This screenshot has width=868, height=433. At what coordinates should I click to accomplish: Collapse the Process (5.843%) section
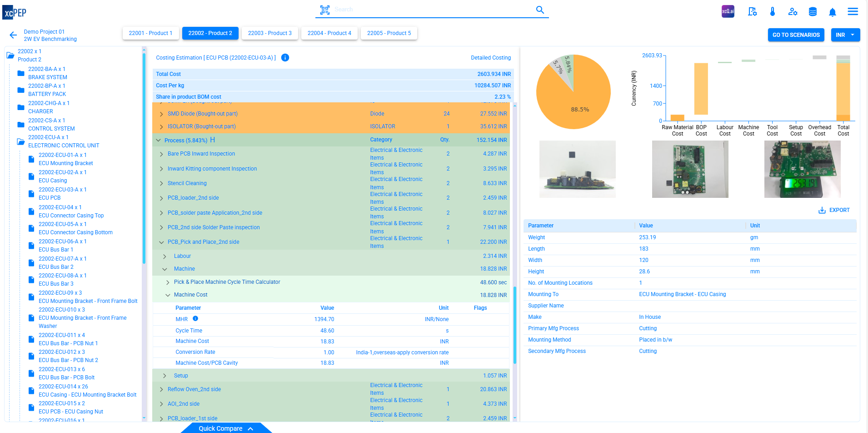pos(159,140)
